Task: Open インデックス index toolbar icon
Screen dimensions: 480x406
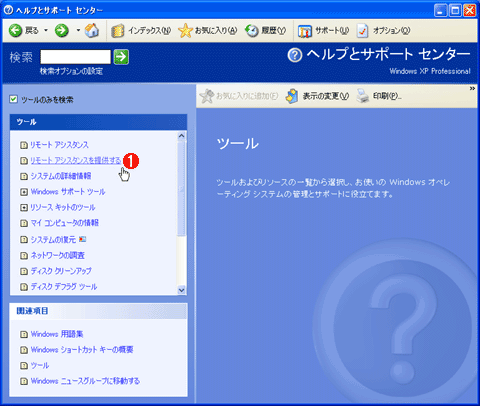Action: coord(117,31)
